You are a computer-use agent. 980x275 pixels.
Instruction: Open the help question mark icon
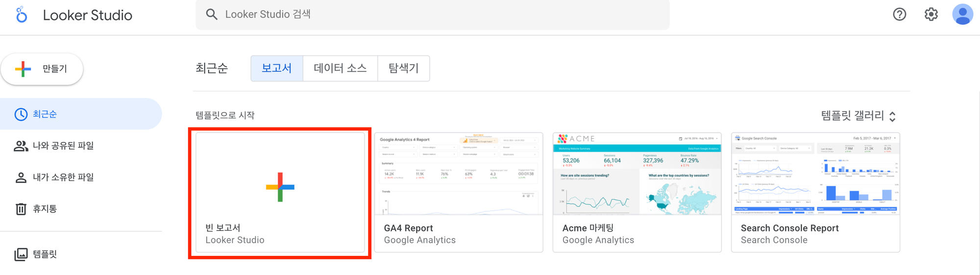(900, 14)
